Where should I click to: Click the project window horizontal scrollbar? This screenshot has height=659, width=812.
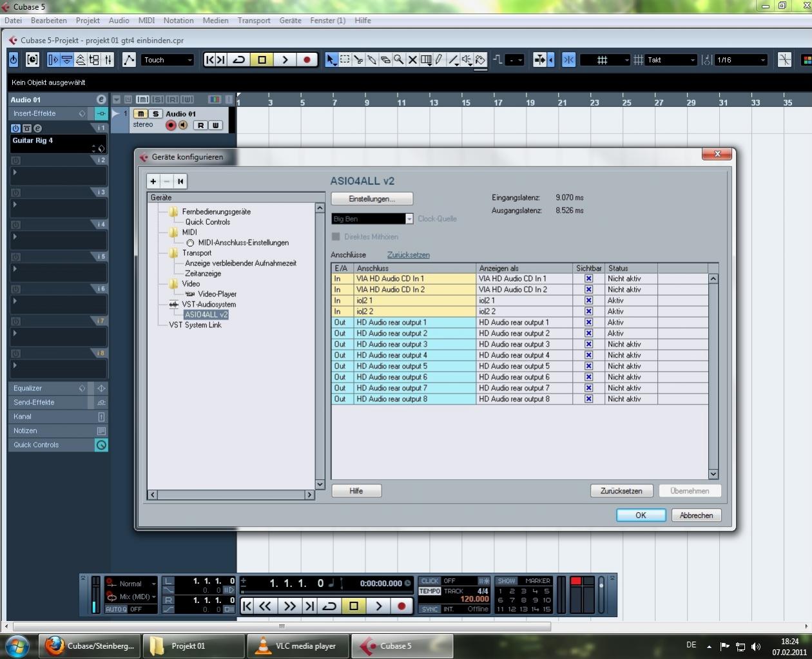tap(282, 626)
